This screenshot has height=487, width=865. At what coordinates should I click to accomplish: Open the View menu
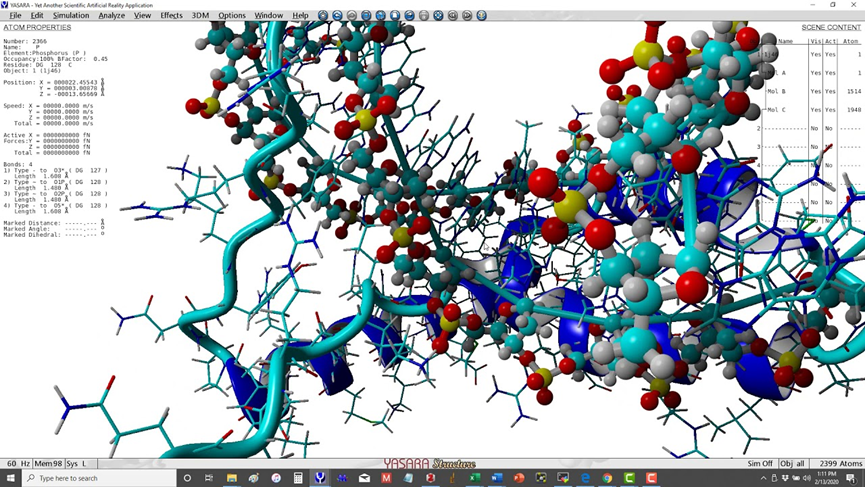pos(142,15)
